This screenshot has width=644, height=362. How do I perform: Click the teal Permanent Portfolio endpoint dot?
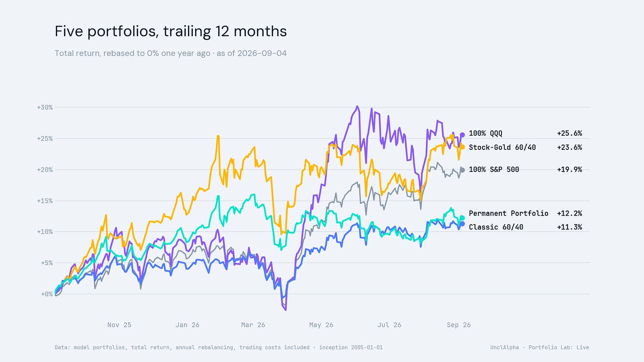[x=462, y=218]
